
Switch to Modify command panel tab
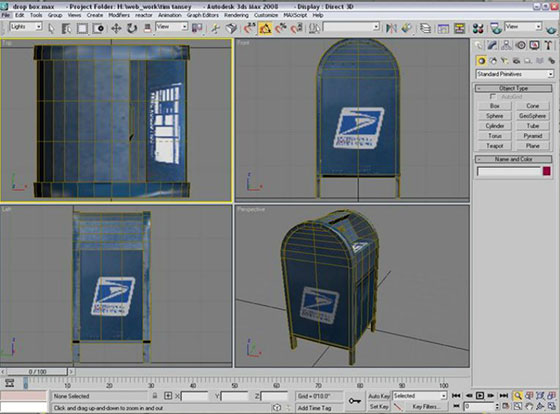pyautogui.click(x=492, y=45)
